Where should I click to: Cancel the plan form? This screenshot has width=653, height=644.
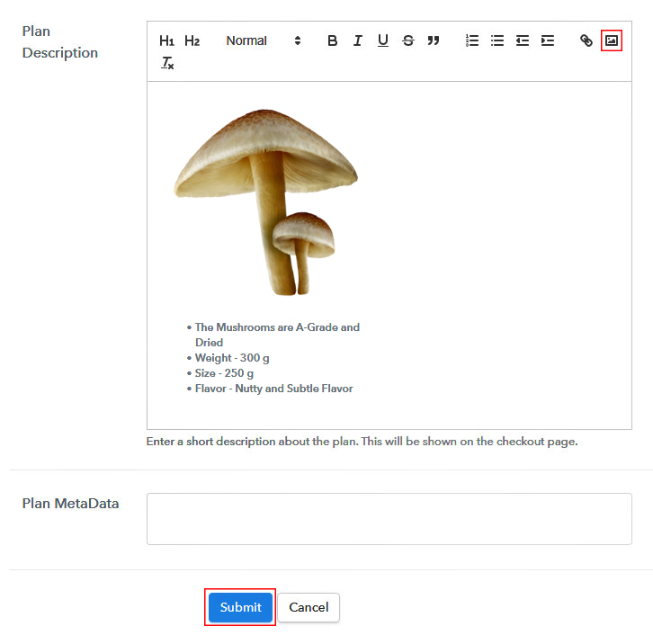coord(309,607)
